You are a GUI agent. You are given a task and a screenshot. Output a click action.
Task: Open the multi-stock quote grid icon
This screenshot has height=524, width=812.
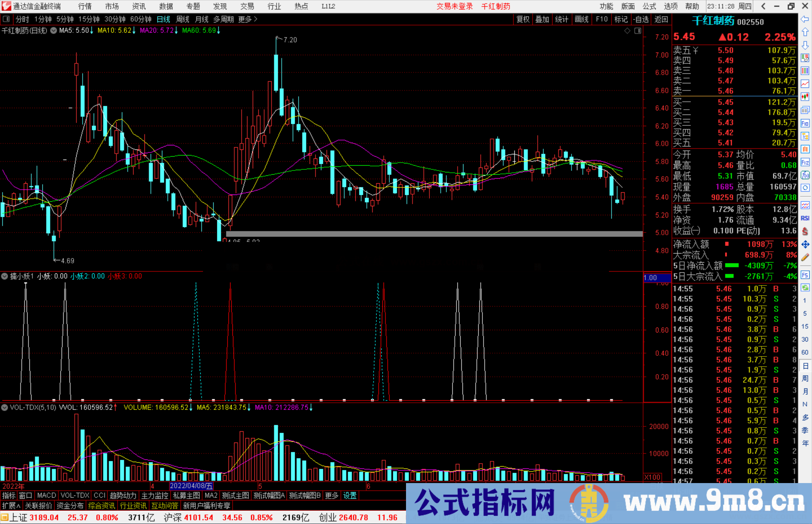tap(805, 71)
